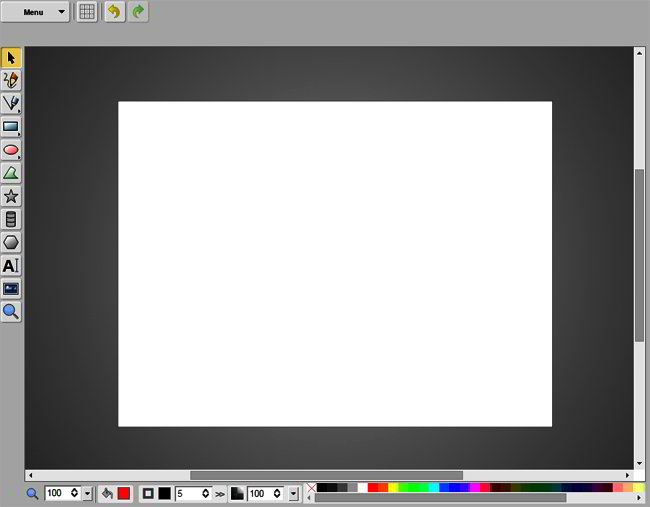The width and height of the screenshot is (650, 507).
Task: Select the red Ellipse tool
Action: [x=11, y=150]
